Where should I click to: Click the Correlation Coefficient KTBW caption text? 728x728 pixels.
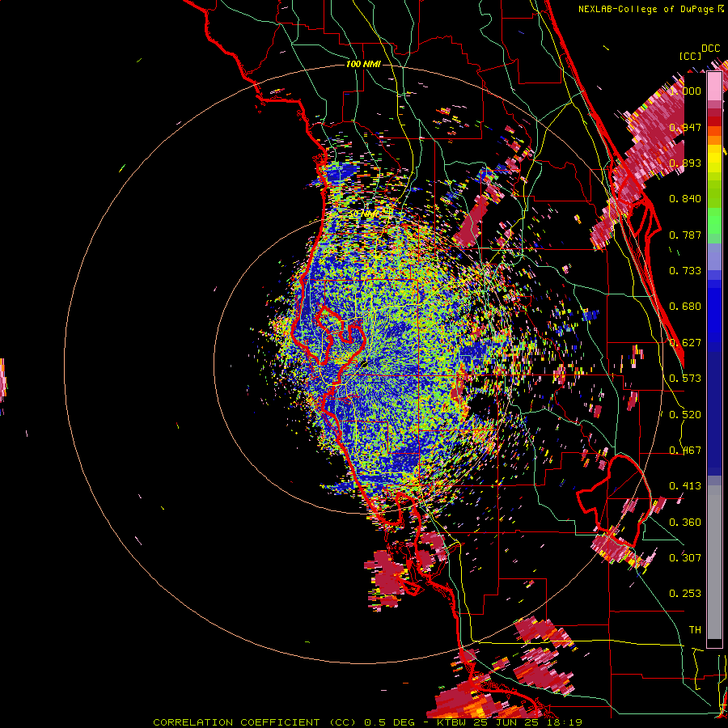point(367,722)
